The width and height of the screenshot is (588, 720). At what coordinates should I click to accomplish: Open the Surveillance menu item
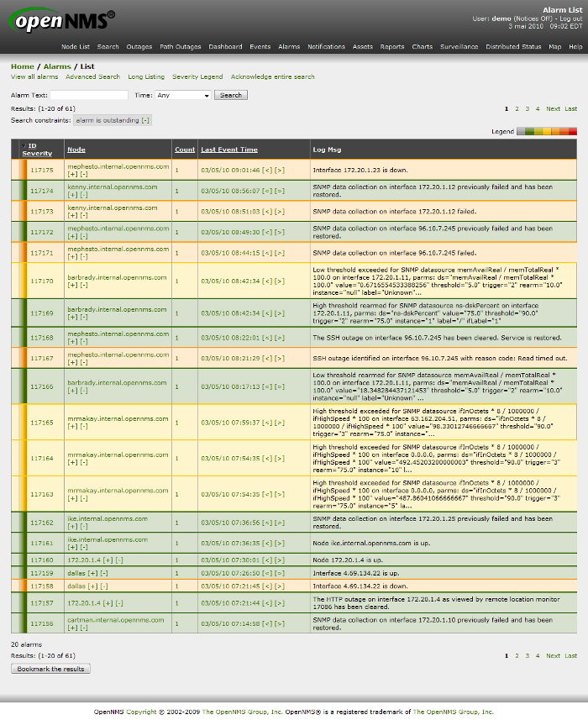tap(459, 47)
